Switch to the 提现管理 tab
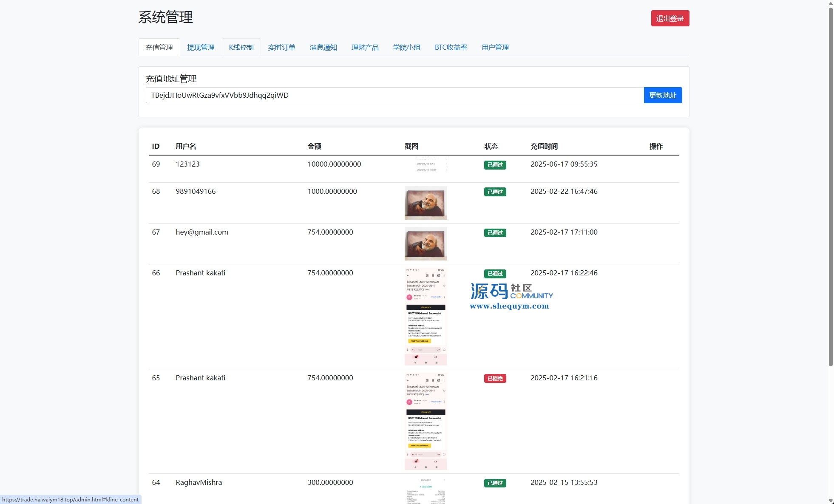The height and width of the screenshot is (504, 834). 201,47
